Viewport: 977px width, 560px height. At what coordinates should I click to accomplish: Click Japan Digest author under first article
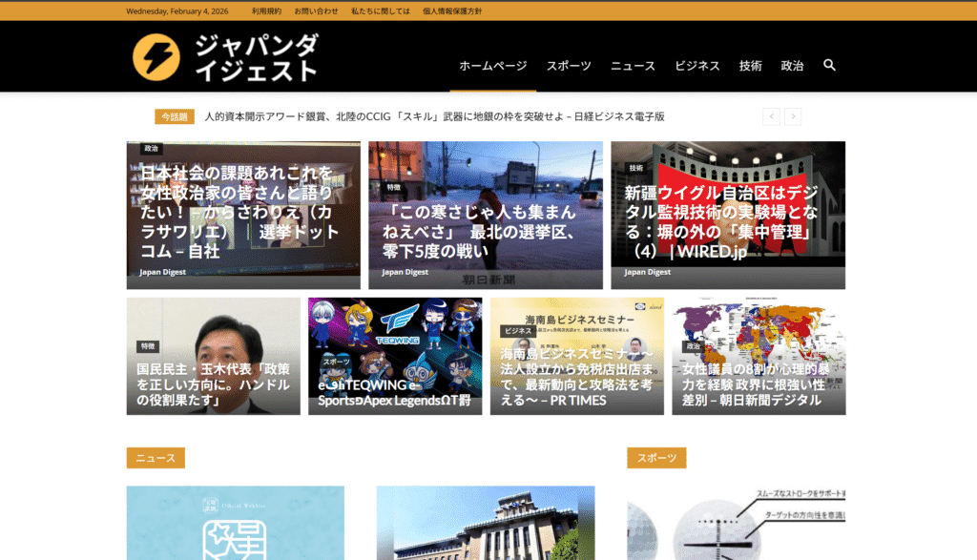pos(162,272)
